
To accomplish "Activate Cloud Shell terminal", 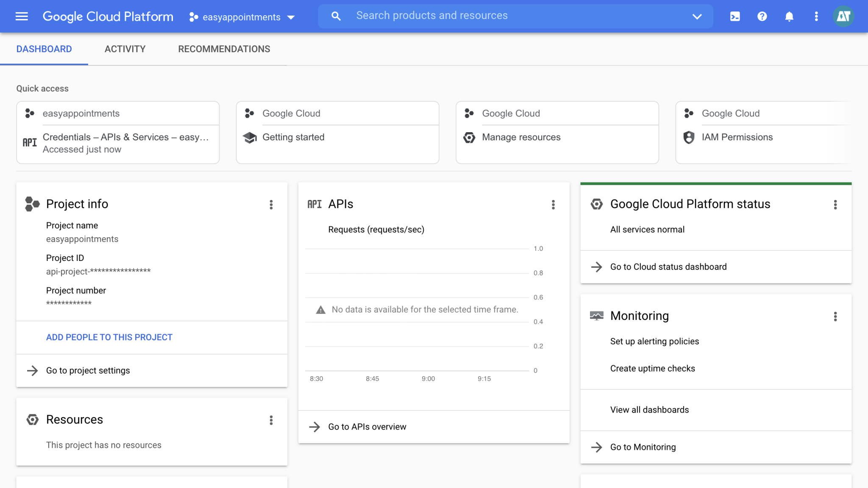I will point(734,16).
